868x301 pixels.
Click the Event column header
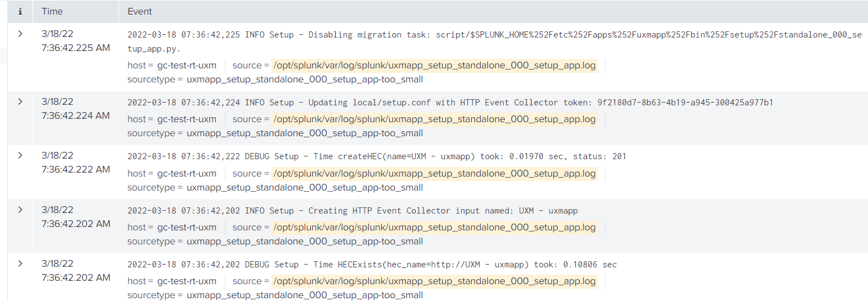click(x=139, y=11)
